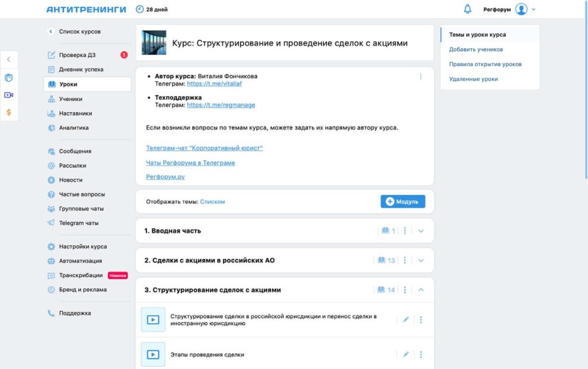Screen dimensions: 588x369
Task: Click the course cover thumbnail image
Action: [154, 43]
